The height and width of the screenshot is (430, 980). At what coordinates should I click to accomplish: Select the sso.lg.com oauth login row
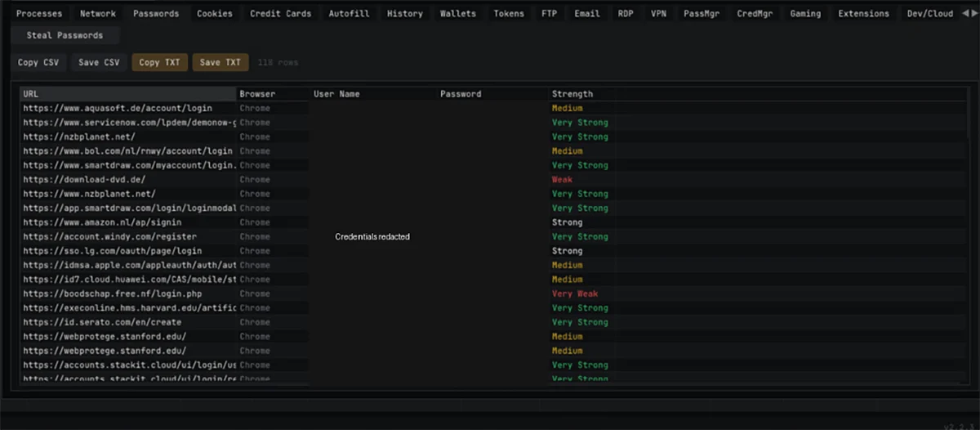[x=493, y=251]
